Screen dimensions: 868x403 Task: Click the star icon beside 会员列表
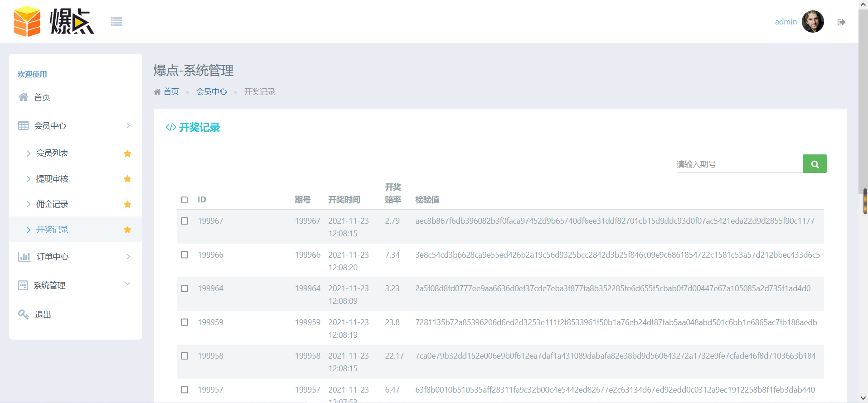pos(127,154)
